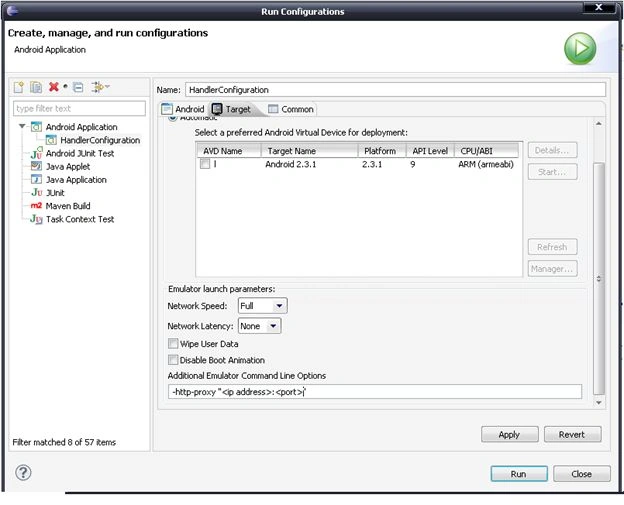This screenshot has width=624, height=505.
Task: Click the Platform column header
Action: [382, 151]
